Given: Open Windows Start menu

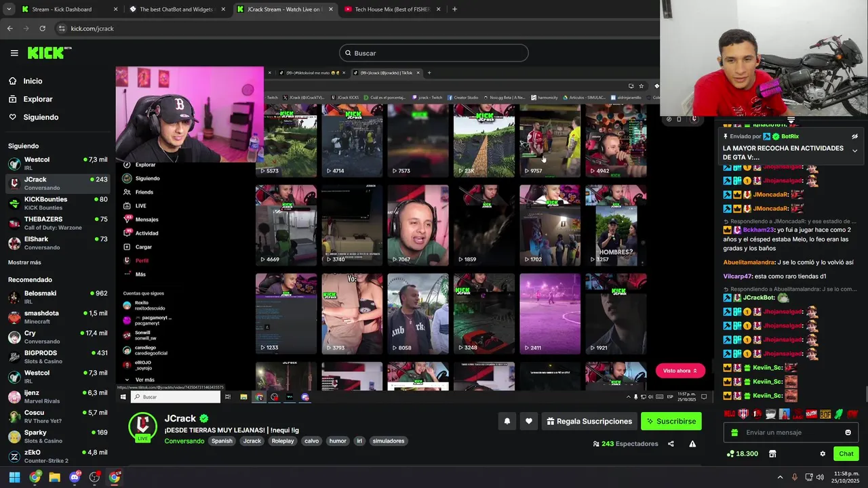Looking at the screenshot, I should (x=14, y=477).
